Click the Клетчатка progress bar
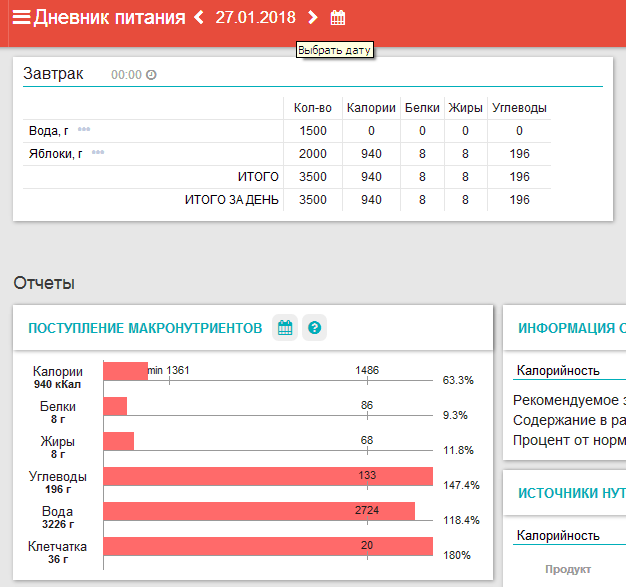This screenshot has height=587, width=626. click(268, 547)
